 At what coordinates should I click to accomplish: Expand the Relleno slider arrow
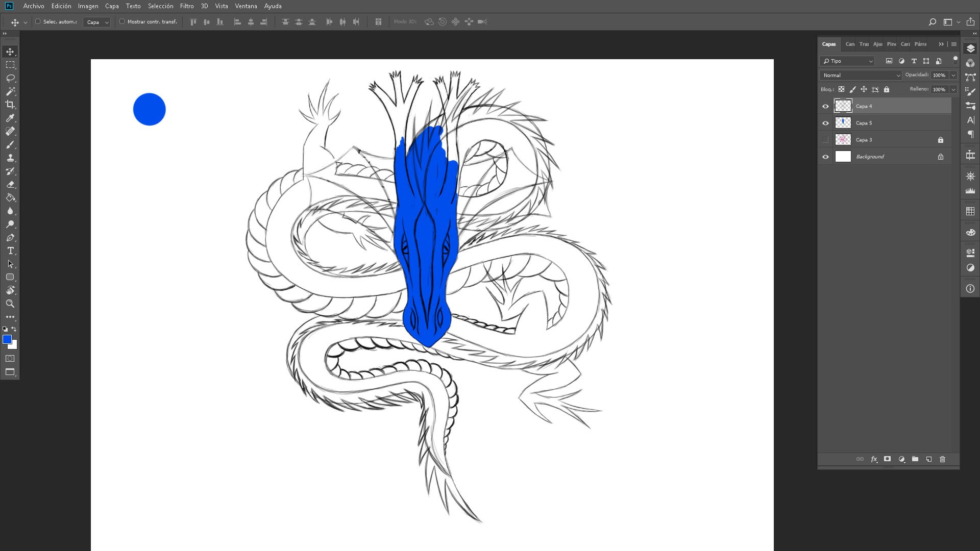(953, 89)
